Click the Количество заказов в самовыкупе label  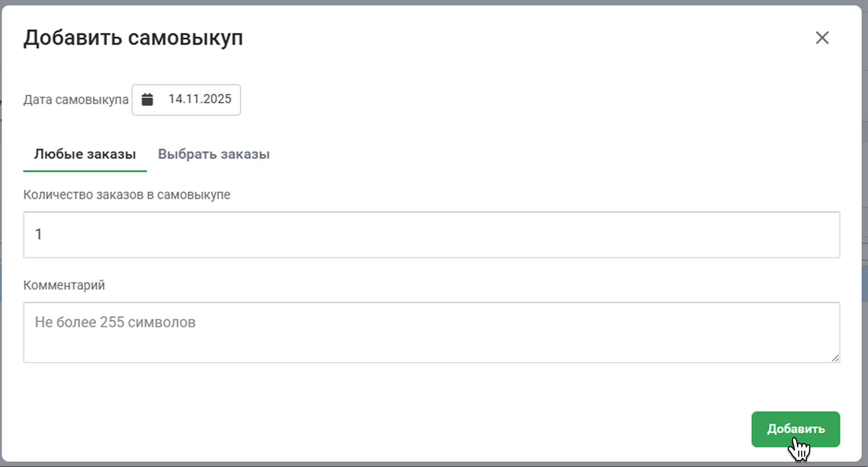127,195
